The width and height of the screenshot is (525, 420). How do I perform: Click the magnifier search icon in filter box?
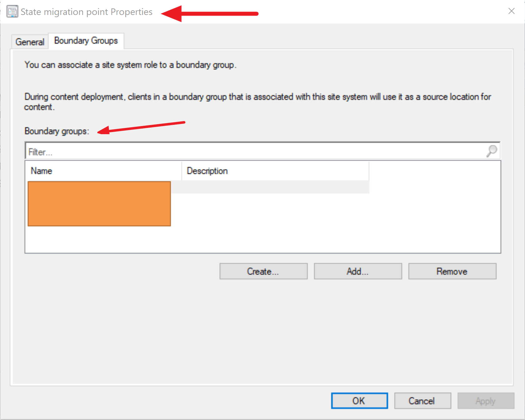[492, 151]
